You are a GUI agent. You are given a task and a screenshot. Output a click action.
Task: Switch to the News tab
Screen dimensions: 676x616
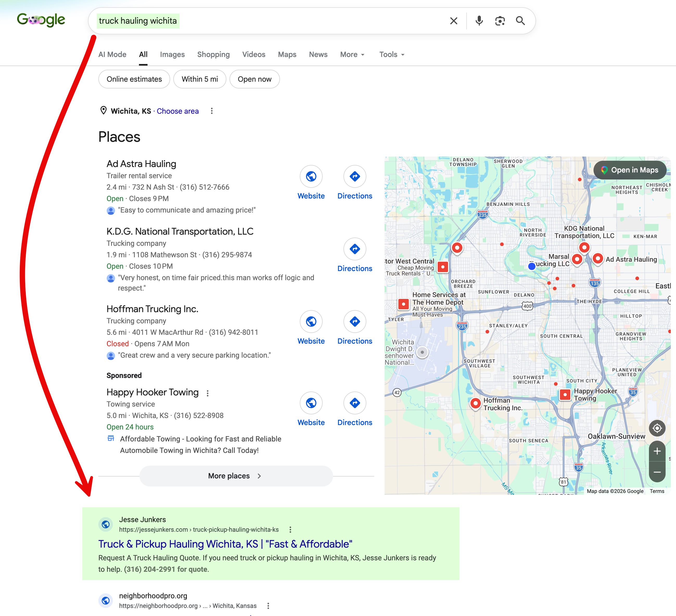(x=318, y=54)
